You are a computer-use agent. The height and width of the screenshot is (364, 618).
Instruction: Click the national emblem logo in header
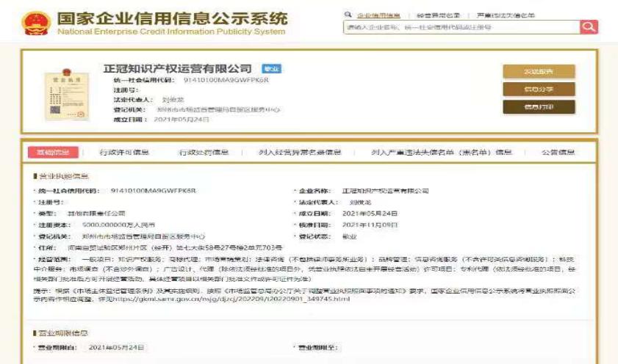(36, 23)
